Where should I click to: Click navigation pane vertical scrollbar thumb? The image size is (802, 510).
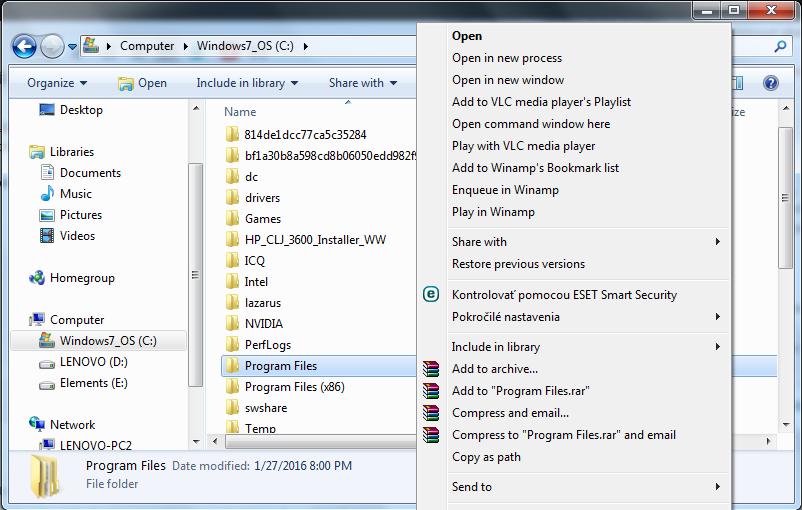tap(195, 275)
